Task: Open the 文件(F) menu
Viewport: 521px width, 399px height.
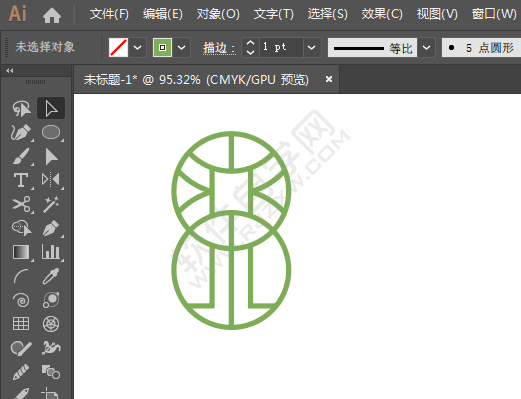Action: pos(109,14)
